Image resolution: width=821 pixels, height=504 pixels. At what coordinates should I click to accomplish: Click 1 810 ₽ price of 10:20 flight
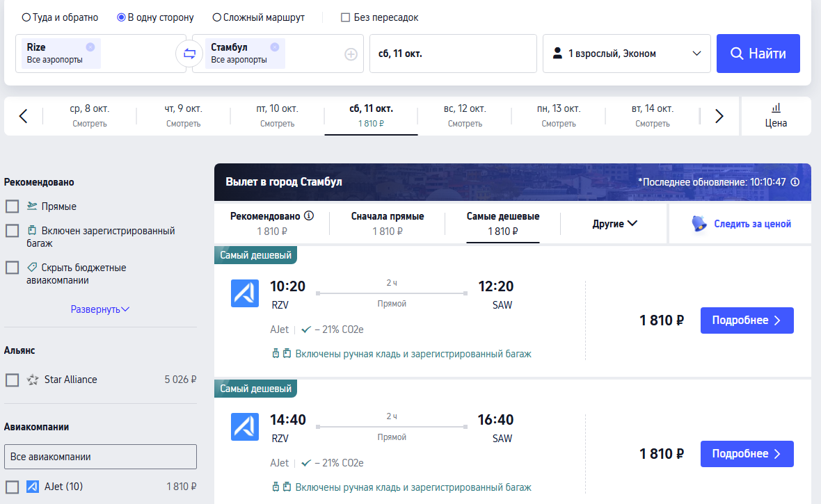pos(661,320)
